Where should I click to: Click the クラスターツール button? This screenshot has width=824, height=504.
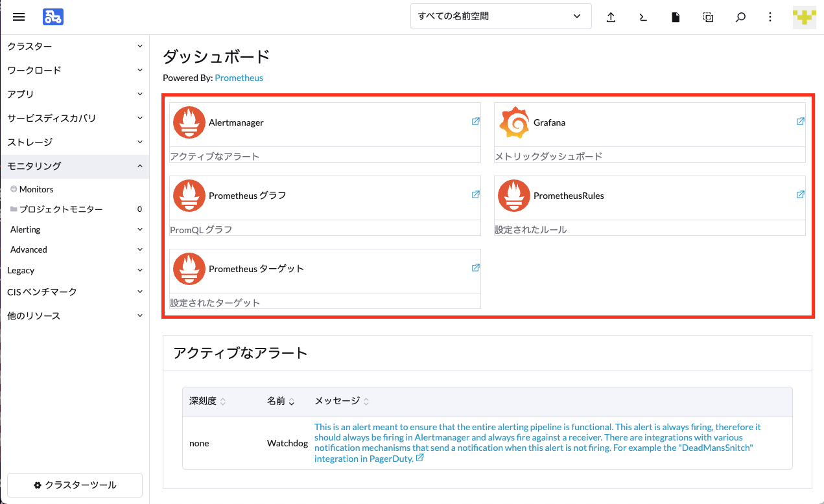coord(75,485)
